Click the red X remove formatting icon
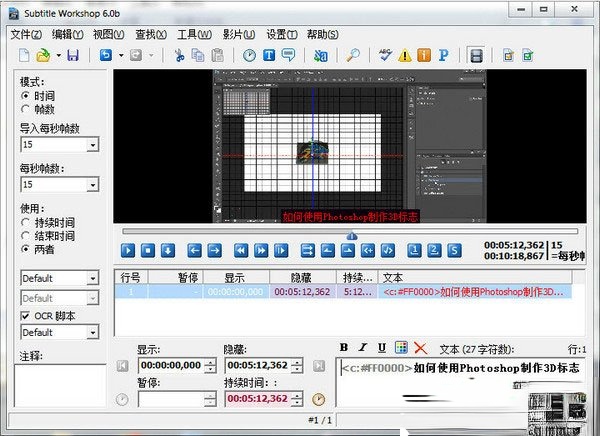The image size is (600, 436). coord(420,348)
